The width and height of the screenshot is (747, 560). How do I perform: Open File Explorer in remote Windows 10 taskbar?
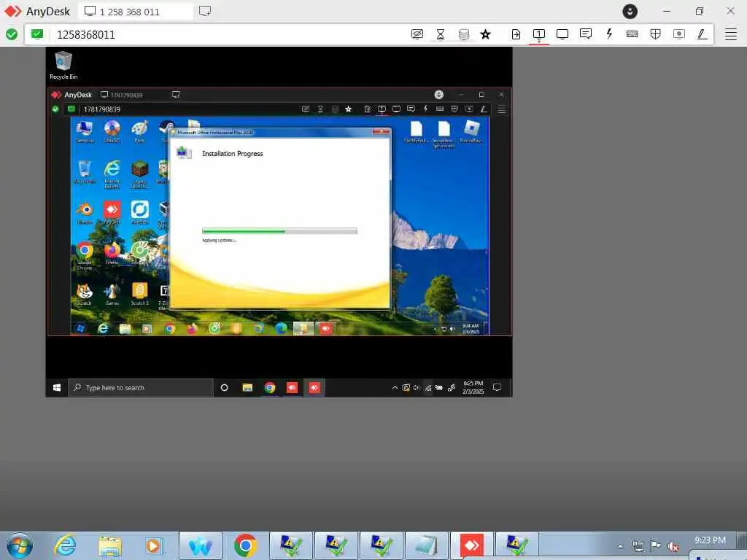[x=247, y=388]
